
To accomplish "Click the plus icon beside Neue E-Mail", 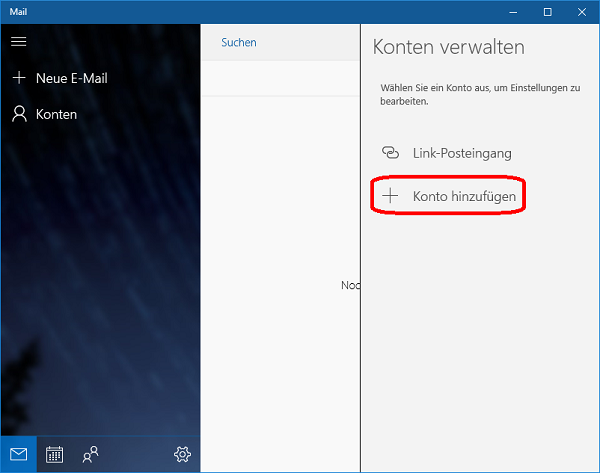I will point(18,78).
